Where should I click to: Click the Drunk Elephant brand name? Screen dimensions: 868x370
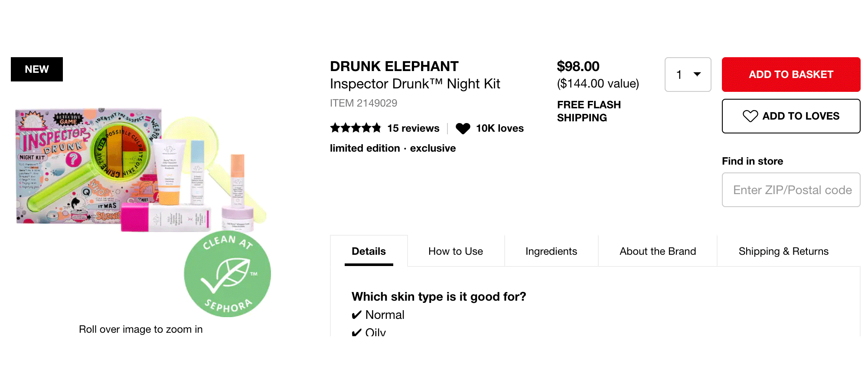tap(394, 66)
